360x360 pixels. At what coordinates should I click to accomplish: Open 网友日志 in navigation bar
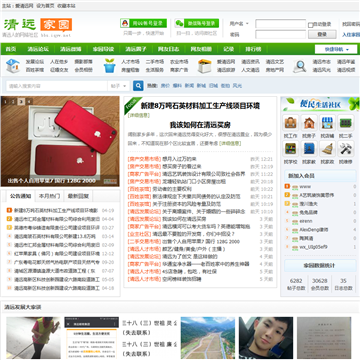click(x=168, y=49)
